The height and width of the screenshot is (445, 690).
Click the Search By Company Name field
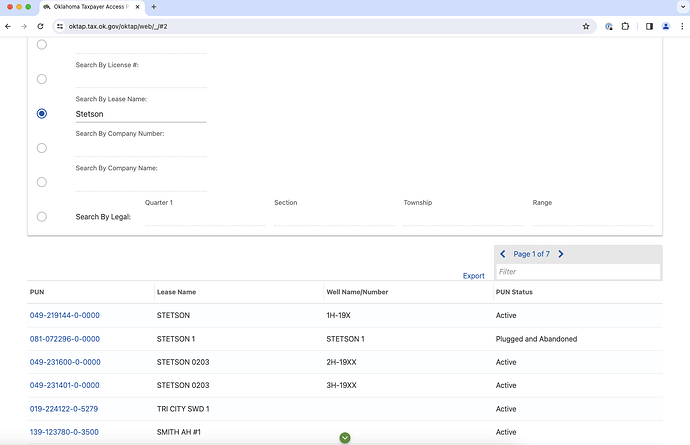(141, 183)
